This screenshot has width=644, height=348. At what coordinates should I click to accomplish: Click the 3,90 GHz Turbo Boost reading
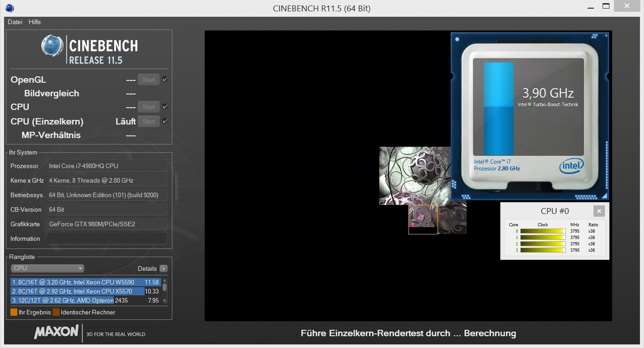pos(548,93)
